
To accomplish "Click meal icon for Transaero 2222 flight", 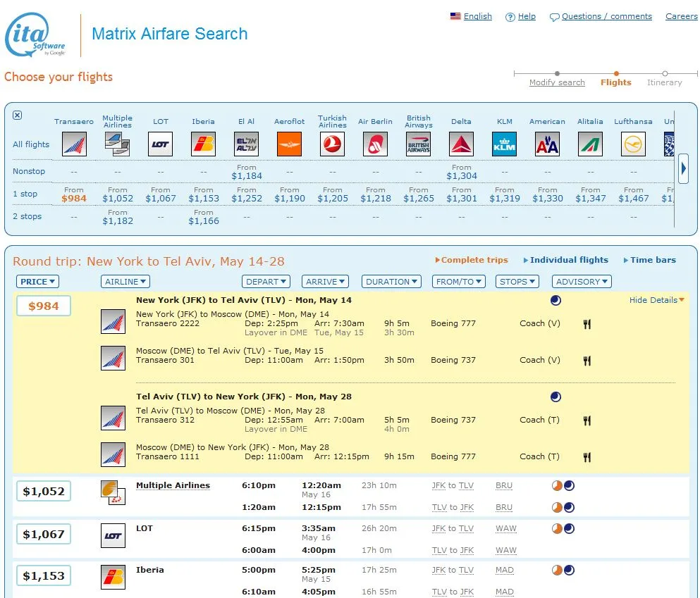I will [x=587, y=324].
